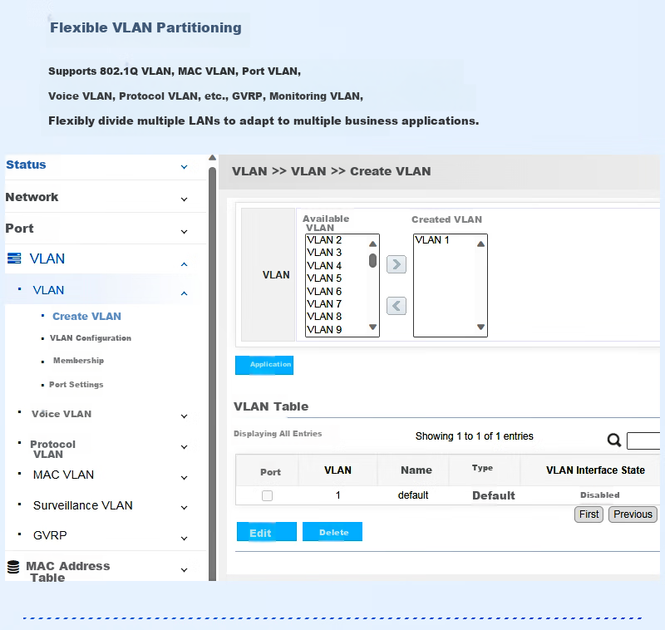Click Available VLAN list scrollbar thumb

[x=372, y=260]
